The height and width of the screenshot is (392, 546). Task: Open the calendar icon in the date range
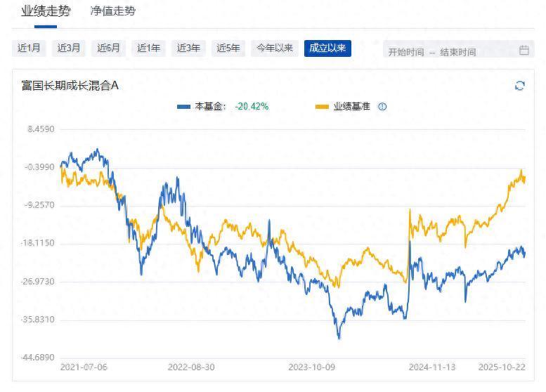pos(524,50)
